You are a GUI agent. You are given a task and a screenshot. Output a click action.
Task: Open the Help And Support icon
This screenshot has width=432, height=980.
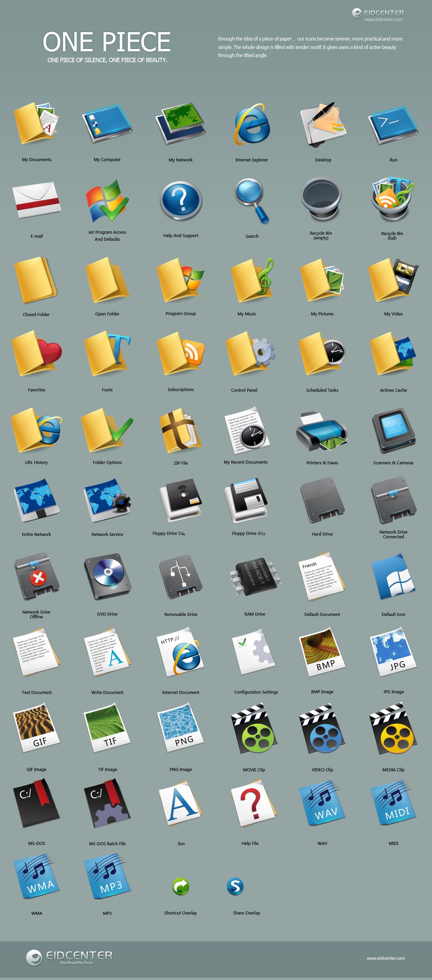(x=181, y=200)
